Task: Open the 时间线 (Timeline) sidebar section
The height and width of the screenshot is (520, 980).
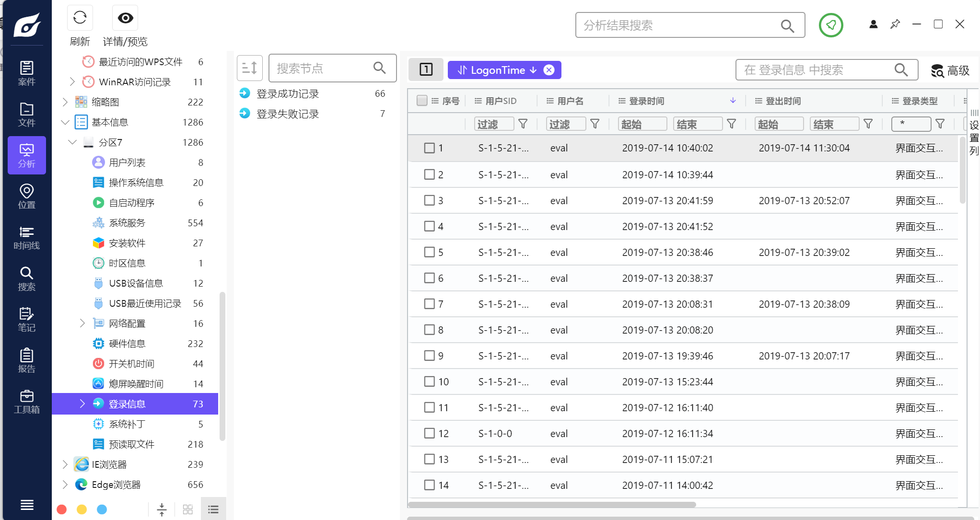Action: click(x=27, y=237)
